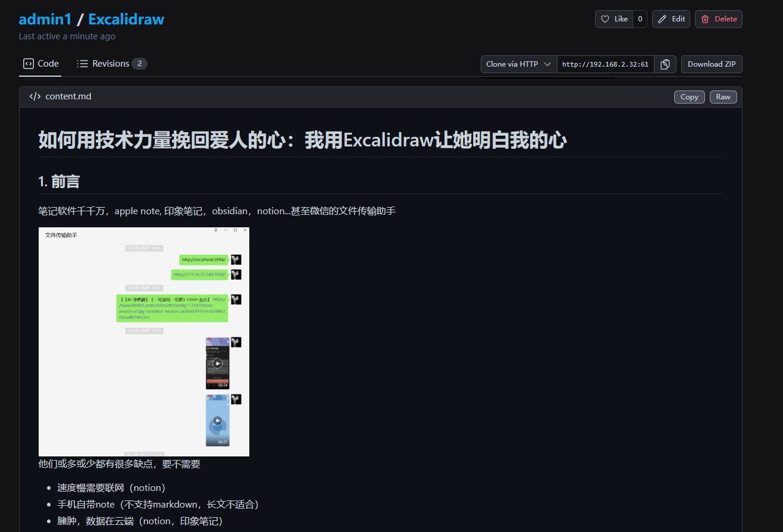Screen dimensions: 783x532
Task: Switch to the Revisions tab
Action: [112, 64]
